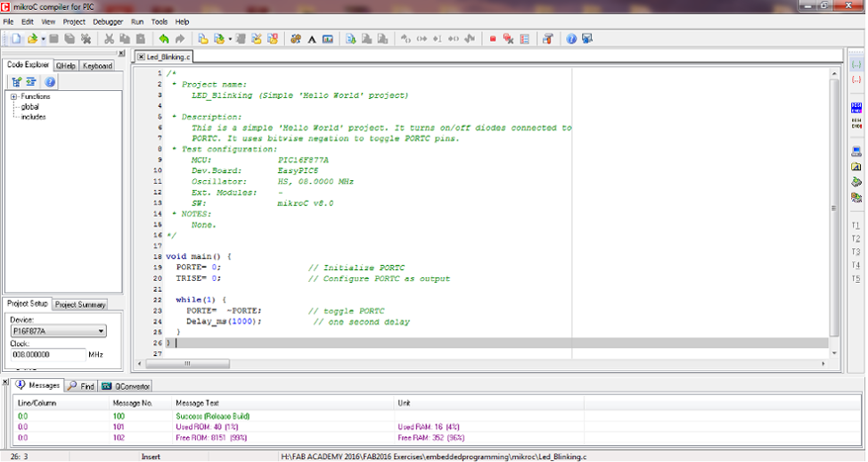Click the green braces comment icon in right sidebar
This screenshot has width=868, height=462.
pyautogui.click(x=856, y=65)
